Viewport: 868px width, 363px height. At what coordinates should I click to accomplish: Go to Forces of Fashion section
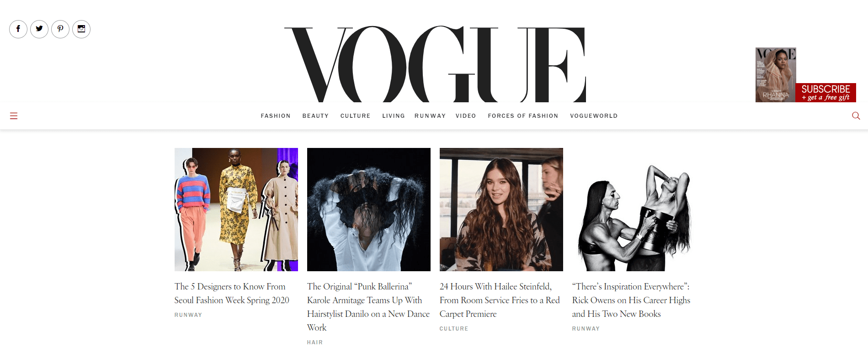coord(523,116)
